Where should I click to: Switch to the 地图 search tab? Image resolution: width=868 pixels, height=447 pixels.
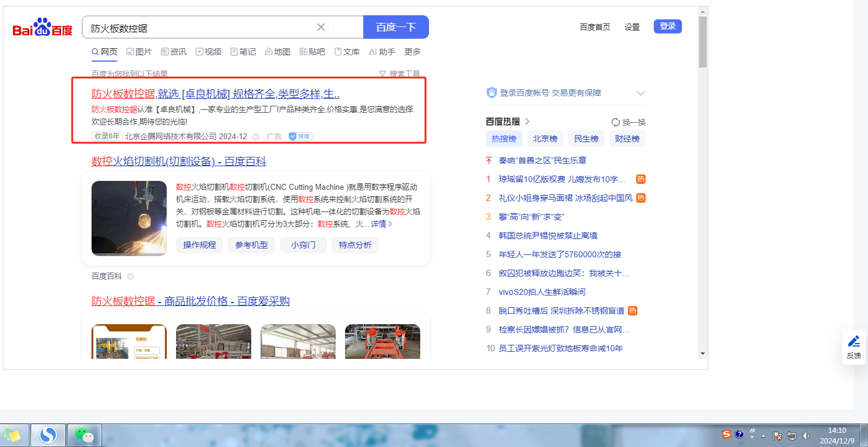click(278, 52)
